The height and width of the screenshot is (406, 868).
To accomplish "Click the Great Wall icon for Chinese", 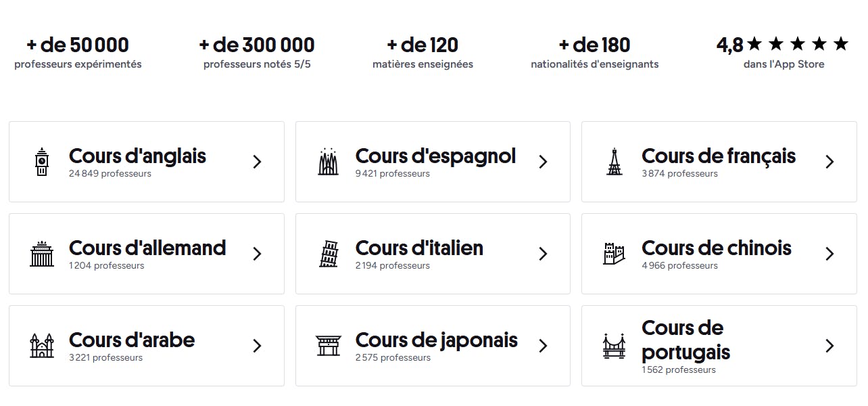I will click(614, 254).
